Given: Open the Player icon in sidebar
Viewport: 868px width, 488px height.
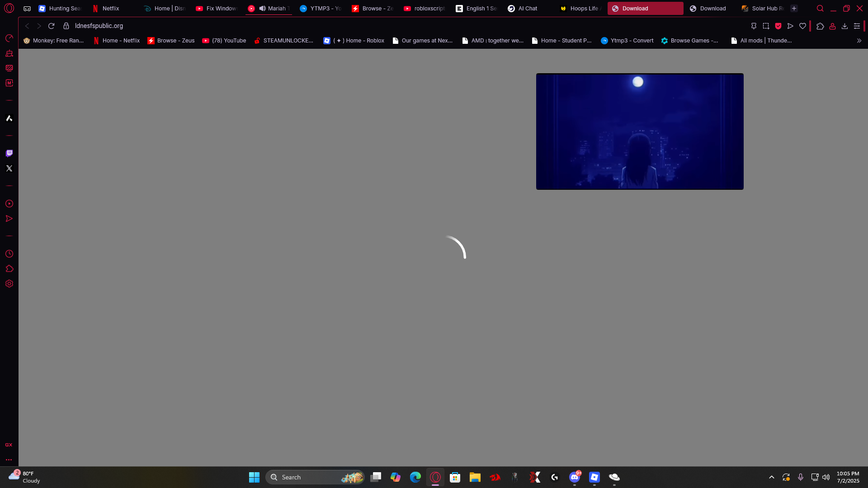Looking at the screenshot, I should (x=9, y=204).
